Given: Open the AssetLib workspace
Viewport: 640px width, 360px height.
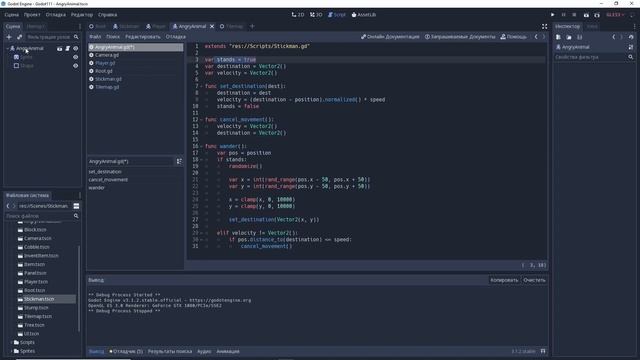Looking at the screenshot, I should point(364,15).
